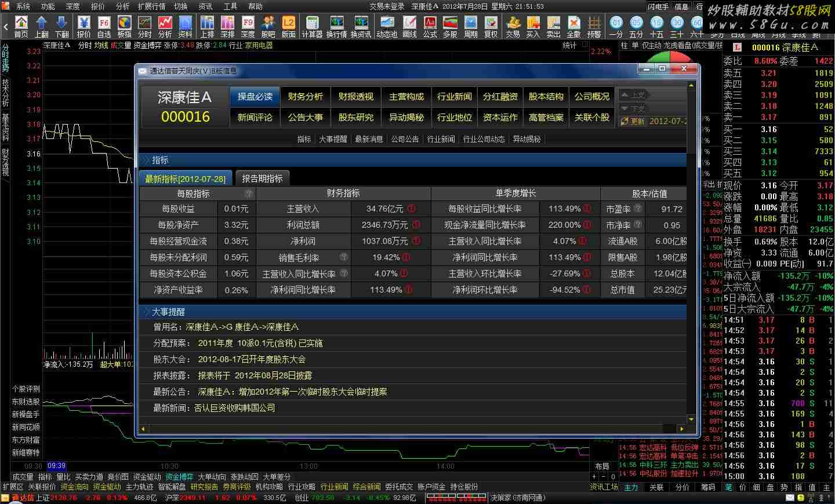Image resolution: width=835 pixels, height=504 pixels.
Task: Select the 一分 one-minute period icon
Action: click(x=616, y=27)
